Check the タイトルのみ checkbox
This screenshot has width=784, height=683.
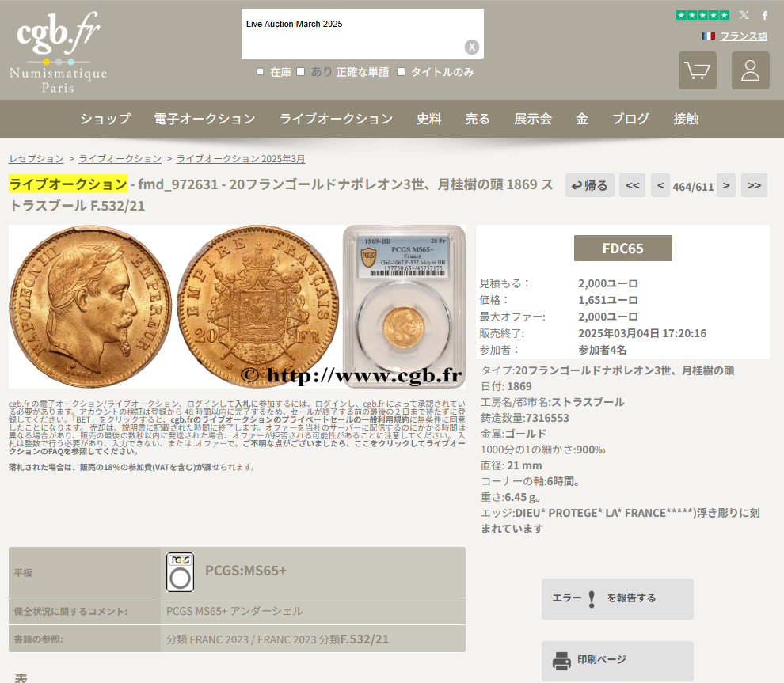click(x=401, y=72)
